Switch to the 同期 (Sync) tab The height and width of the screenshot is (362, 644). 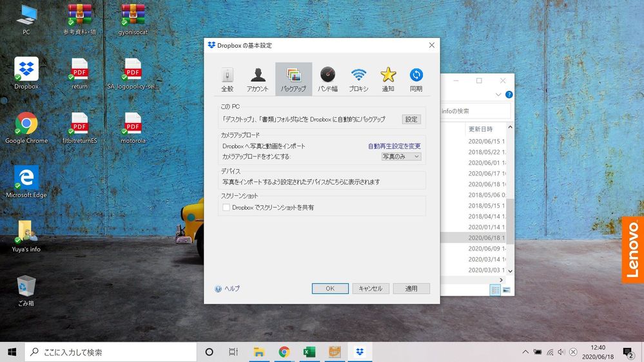tap(416, 79)
